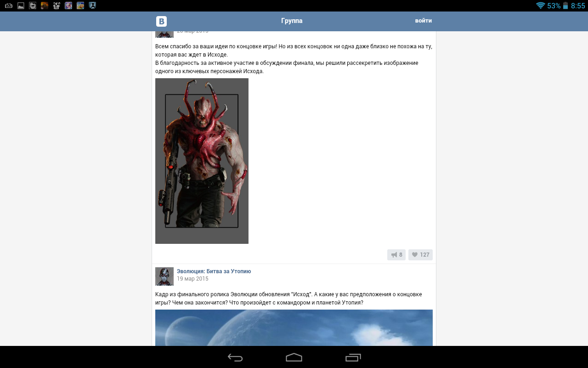Open the screenshot image notification icon

pos(21,6)
